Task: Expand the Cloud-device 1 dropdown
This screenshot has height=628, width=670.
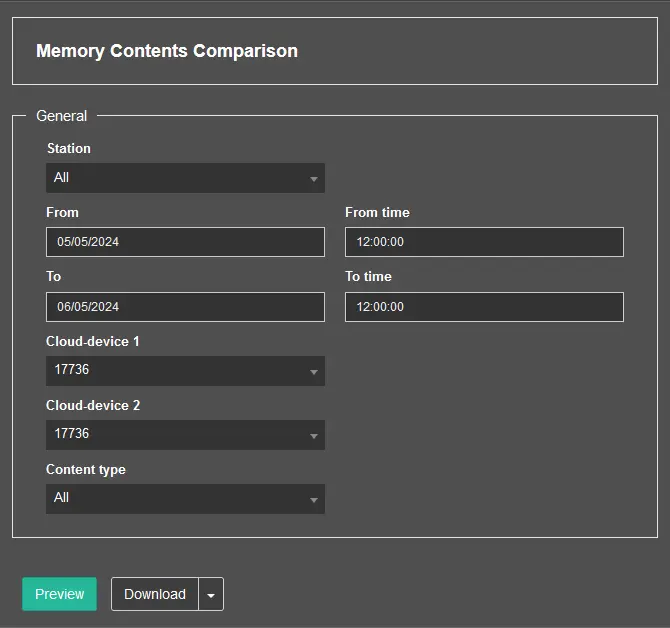Action: pyautogui.click(x=185, y=370)
